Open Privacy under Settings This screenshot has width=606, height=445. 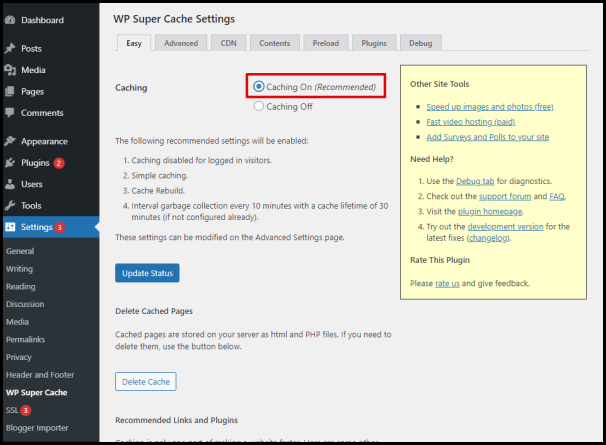[x=19, y=357]
